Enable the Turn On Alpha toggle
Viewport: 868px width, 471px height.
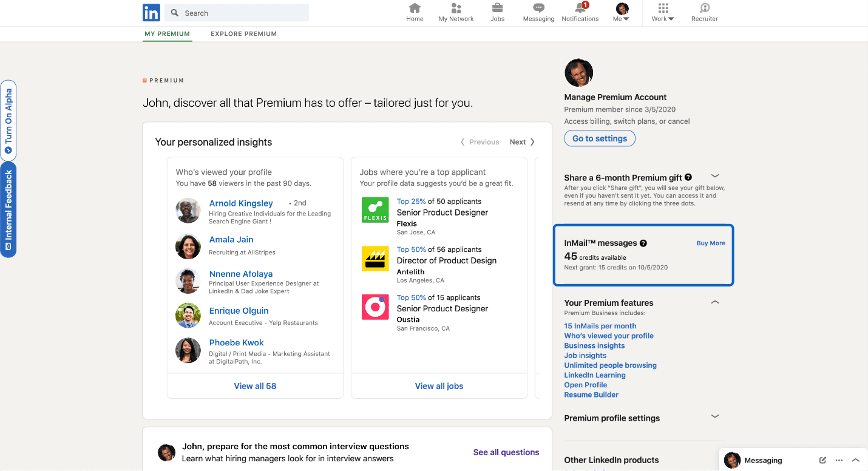pyautogui.click(x=8, y=121)
